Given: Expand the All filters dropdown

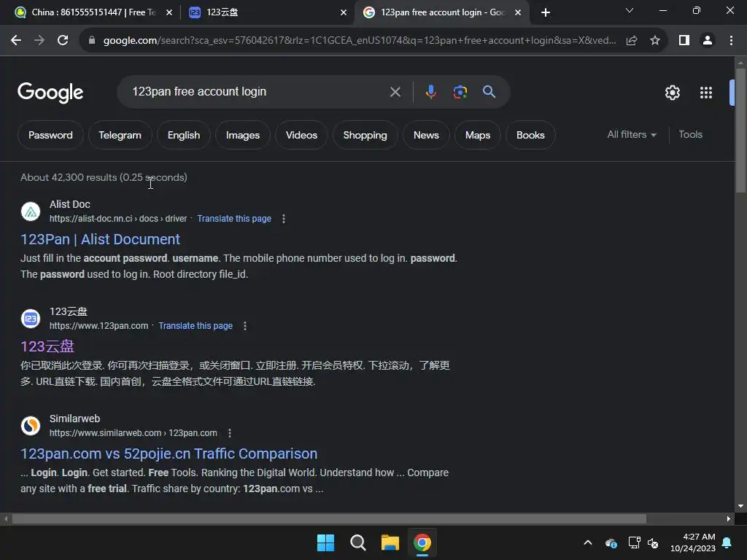Looking at the screenshot, I should (632, 135).
